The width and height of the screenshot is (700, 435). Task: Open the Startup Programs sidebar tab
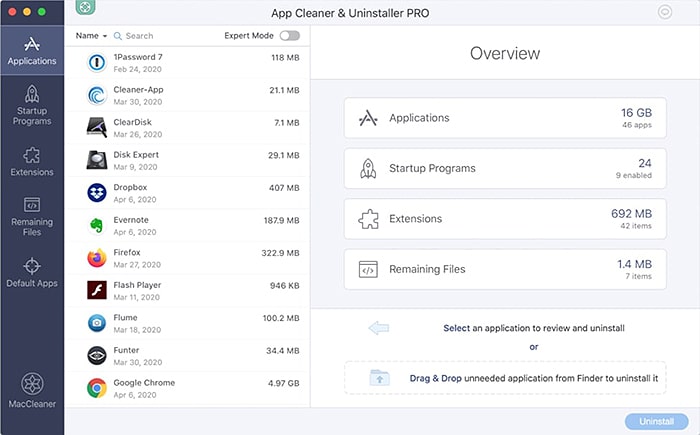[x=32, y=105]
